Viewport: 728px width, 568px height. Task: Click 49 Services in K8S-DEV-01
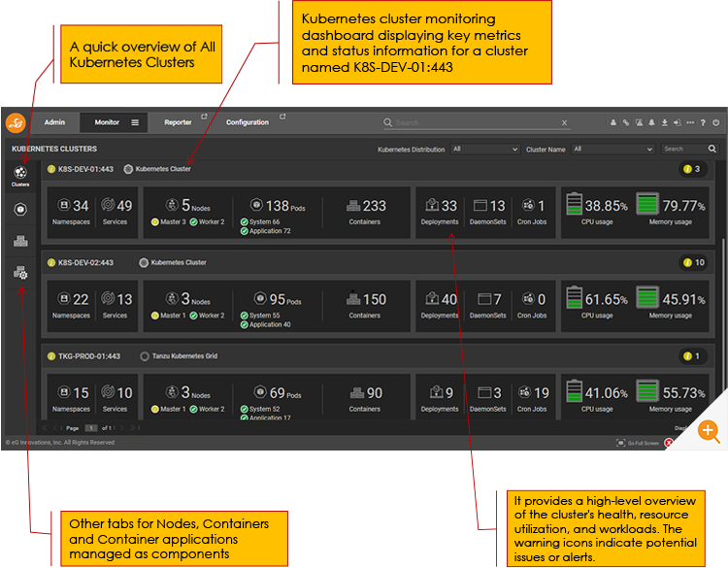(x=116, y=212)
